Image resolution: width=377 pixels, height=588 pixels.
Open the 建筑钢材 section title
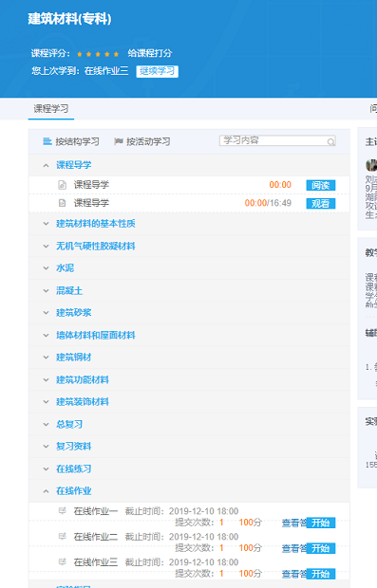pos(74,358)
